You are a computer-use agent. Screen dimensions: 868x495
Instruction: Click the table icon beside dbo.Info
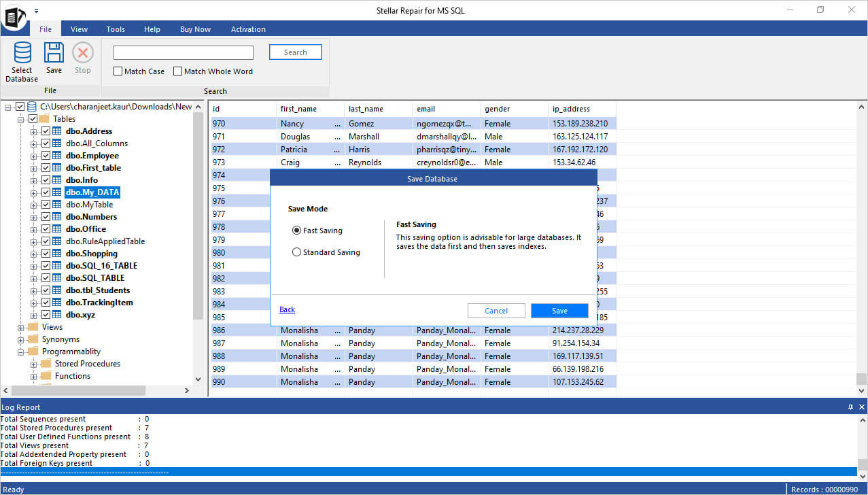pos(57,180)
